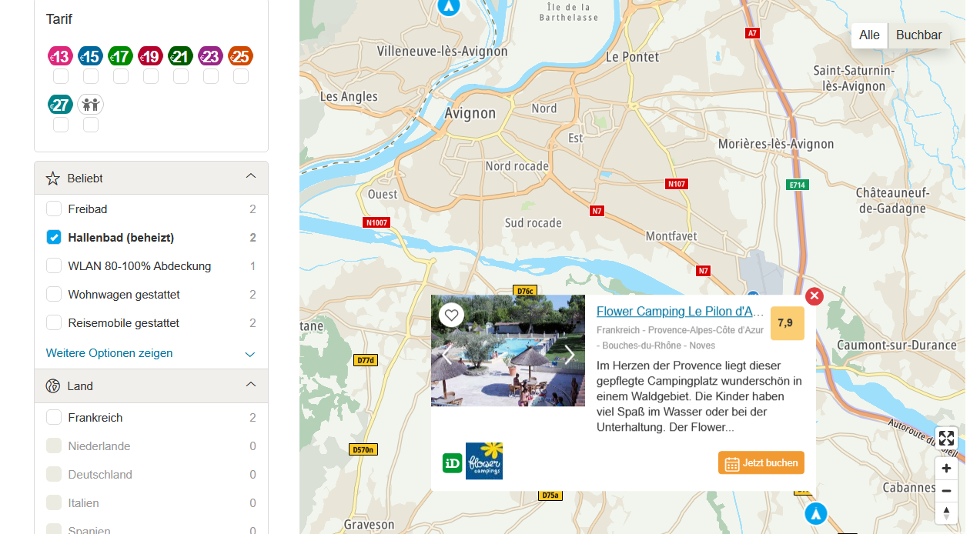980x534 pixels.
Task: Switch map to Alle campsites
Action: [x=869, y=35]
